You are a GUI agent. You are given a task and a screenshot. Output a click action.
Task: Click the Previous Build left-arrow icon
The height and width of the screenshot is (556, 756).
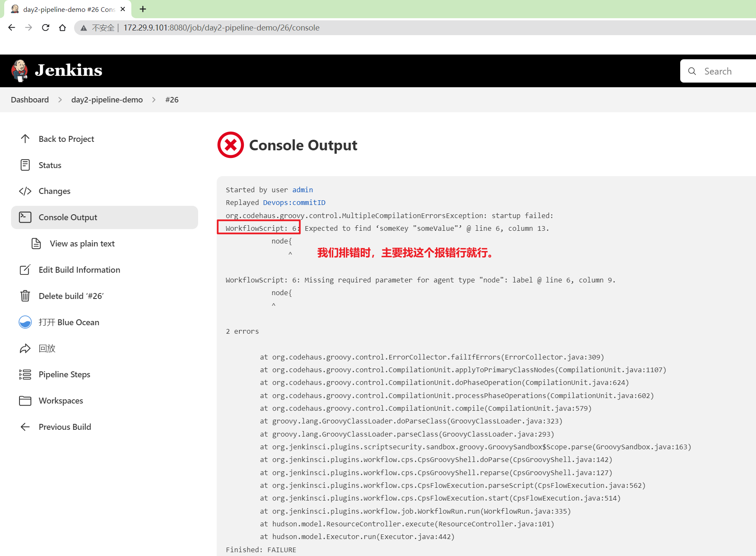(x=25, y=427)
